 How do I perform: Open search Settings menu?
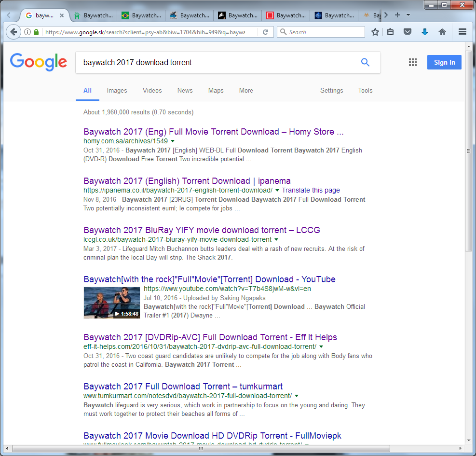pyautogui.click(x=331, y=91)
